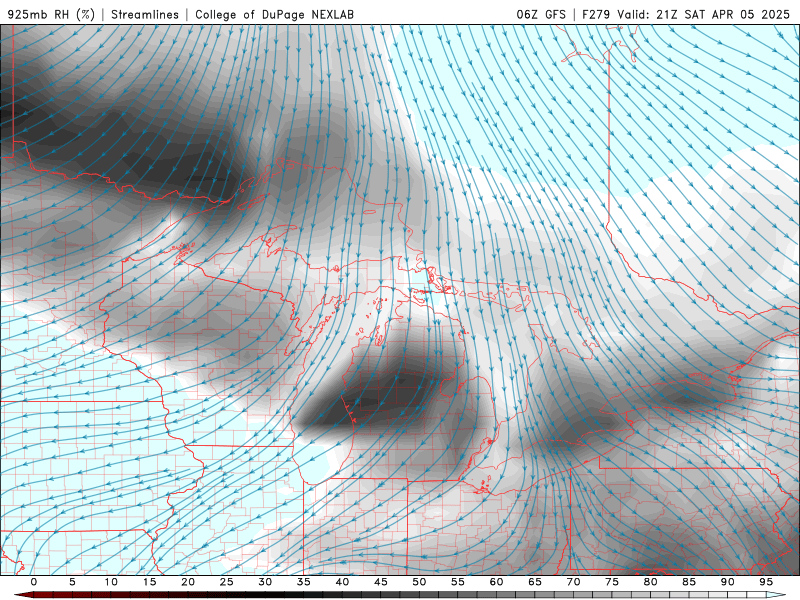This screenshot has width=800, height=600.
Task: Select the "Streamlines" label in header
Action: pyautogui.click(x=145, y=14)
